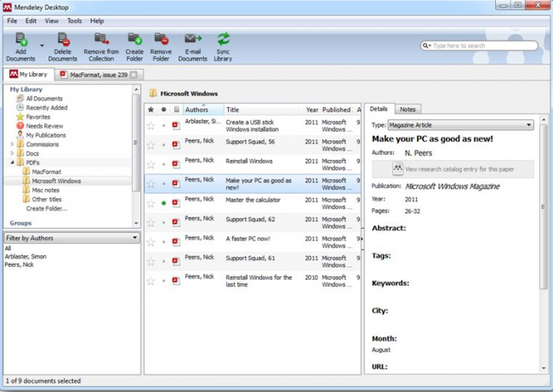Switch to the My Library tab
Image resolution: width=553 pixels, height=392 pixels.
pyautogui.click(x=29, y=74)
